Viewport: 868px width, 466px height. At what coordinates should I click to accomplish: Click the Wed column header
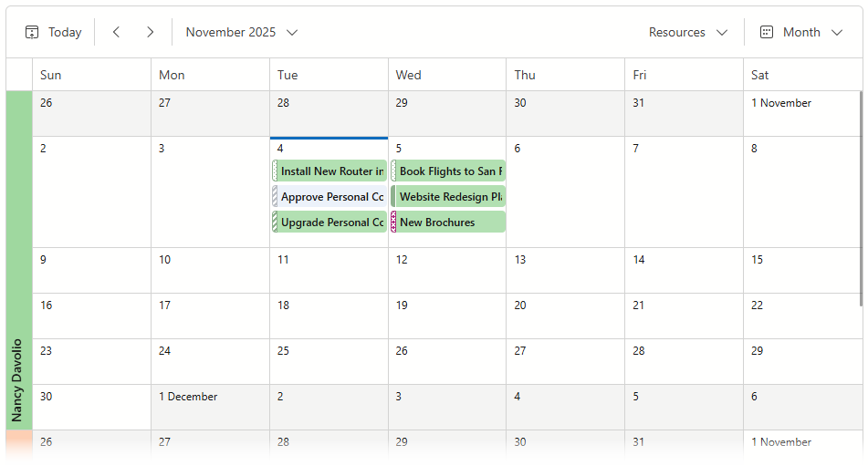click(x=446, y=75)
